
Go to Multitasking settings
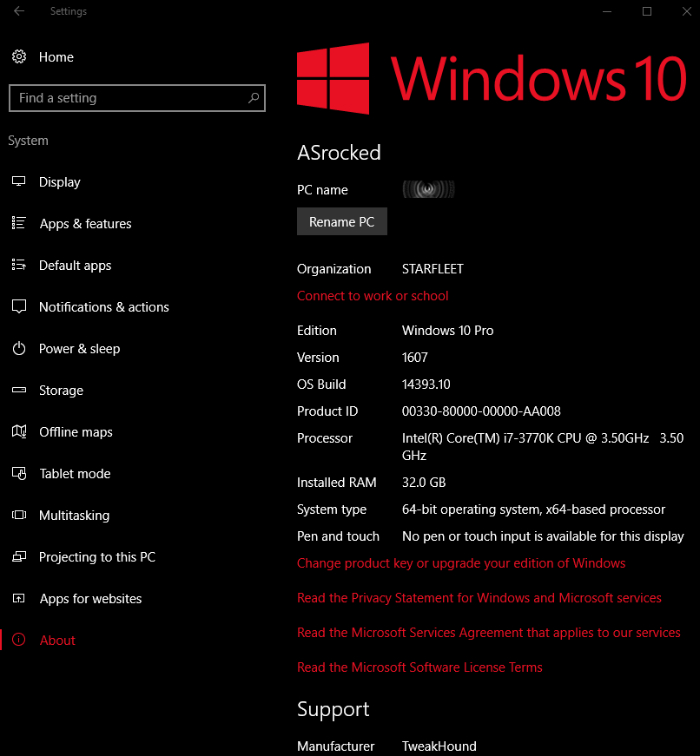tap(75, 516)
